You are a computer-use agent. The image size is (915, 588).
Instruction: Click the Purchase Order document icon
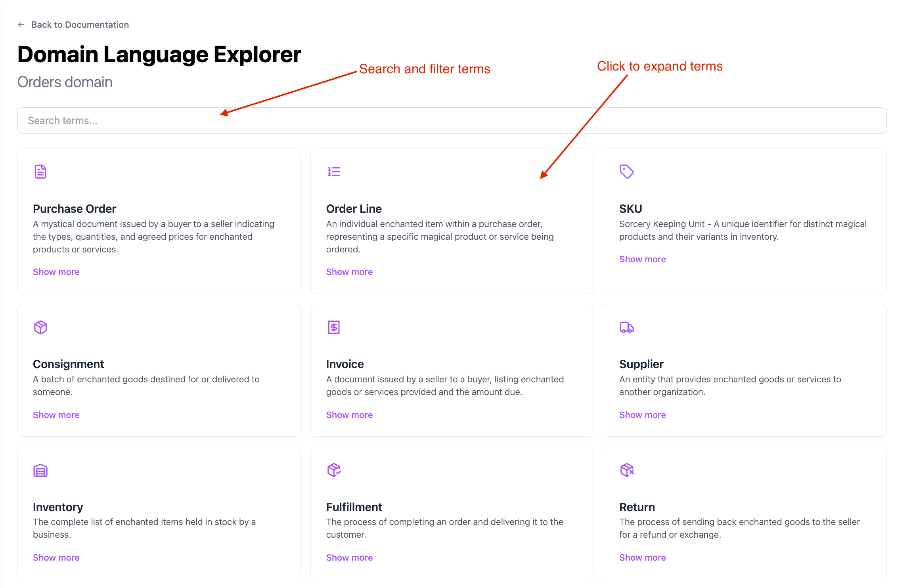tap(40, 172)
